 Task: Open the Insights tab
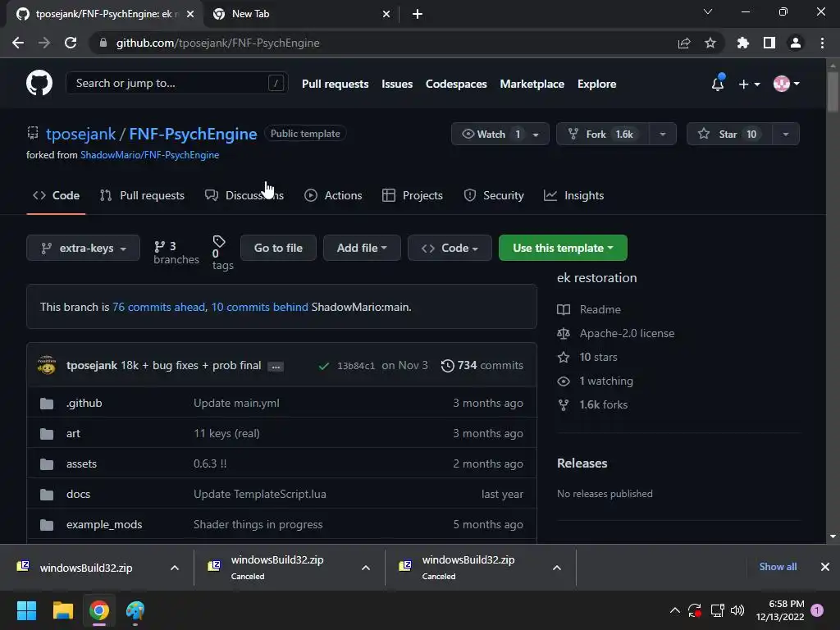pyautogui.click(x=573, y=195)
